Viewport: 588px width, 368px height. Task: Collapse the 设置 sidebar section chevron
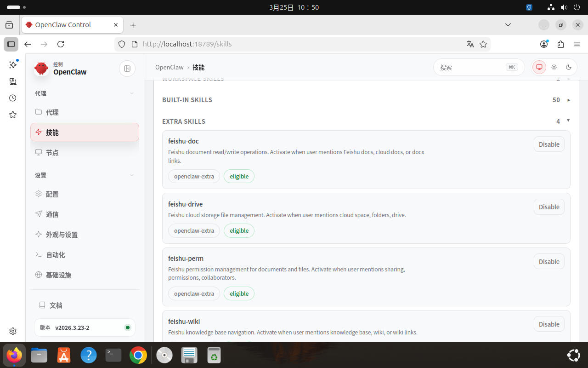pos(132,175)
